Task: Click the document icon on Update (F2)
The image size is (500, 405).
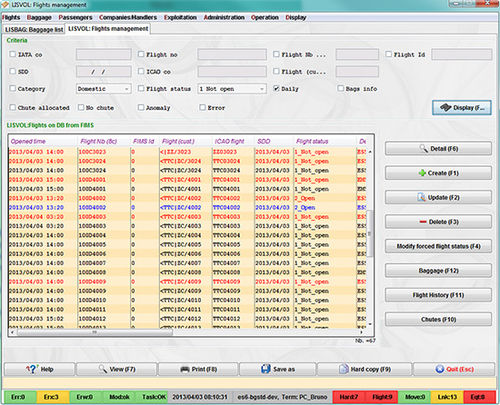Action: click(421, 197)
